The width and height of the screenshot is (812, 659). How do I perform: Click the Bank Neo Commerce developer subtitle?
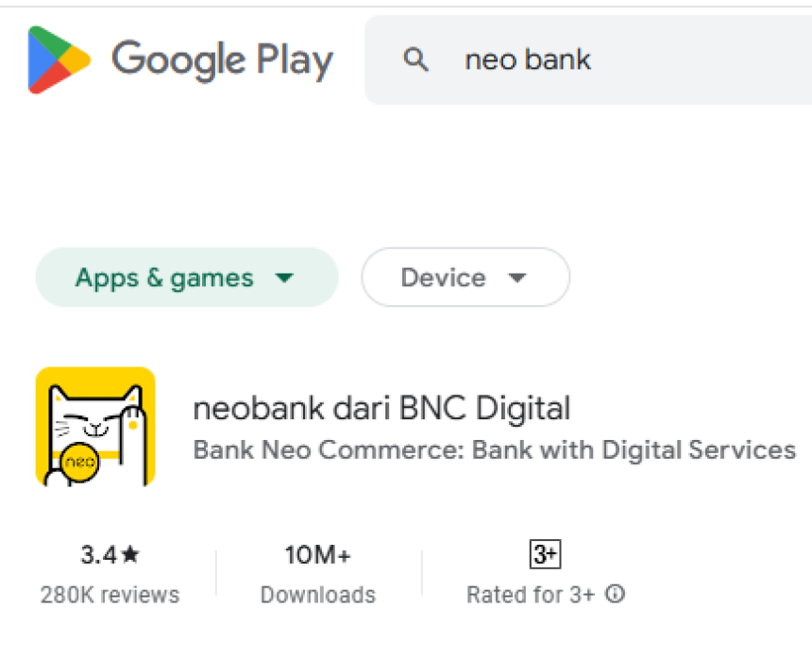coord(494,449)
